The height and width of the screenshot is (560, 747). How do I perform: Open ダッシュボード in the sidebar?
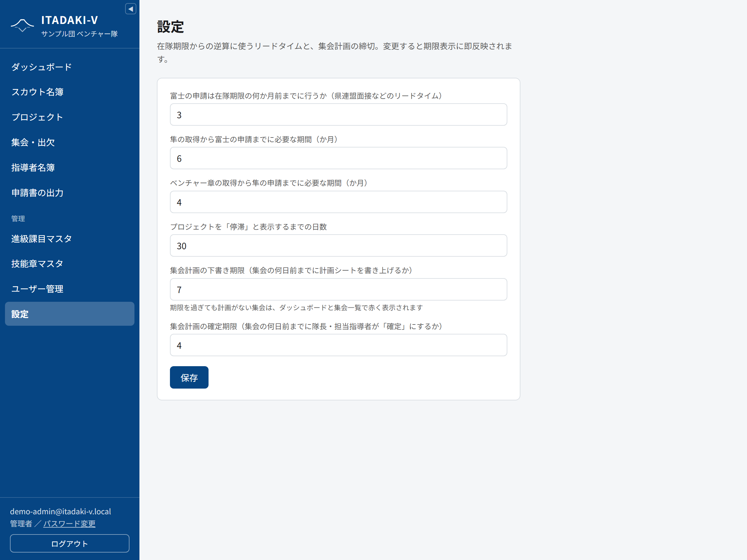coord(70,67)
